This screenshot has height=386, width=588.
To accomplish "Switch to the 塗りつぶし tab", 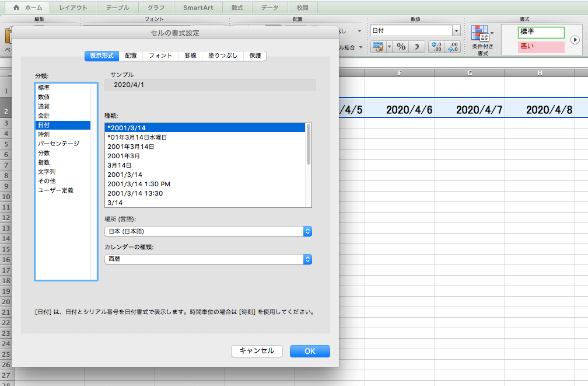I will tap(223, 55).
